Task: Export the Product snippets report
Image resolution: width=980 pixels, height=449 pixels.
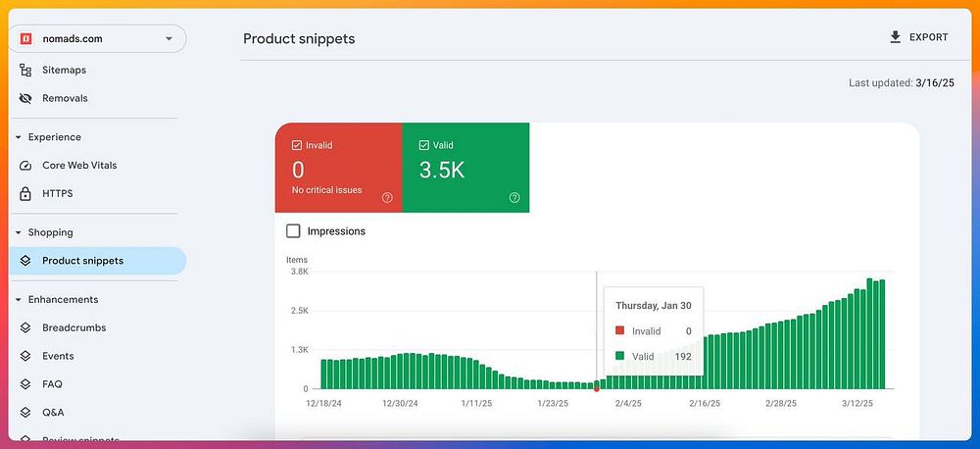Action: point(919,37)
